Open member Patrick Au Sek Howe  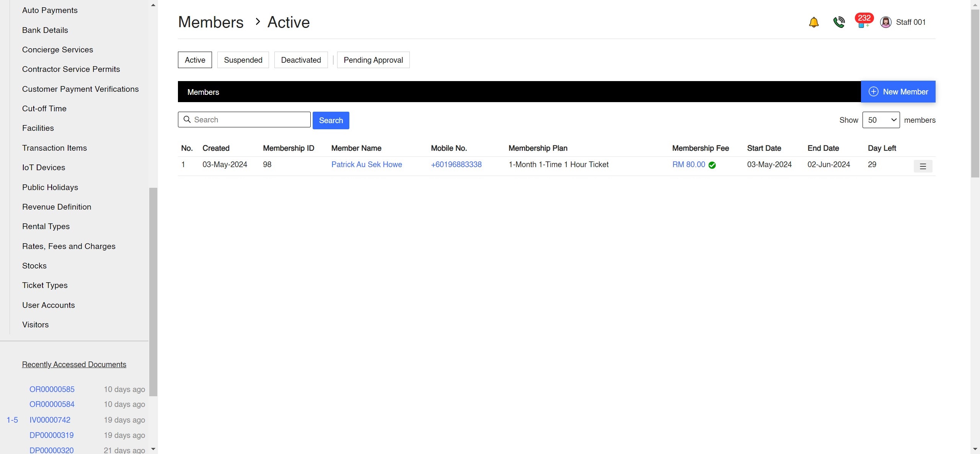pos(367,164)
